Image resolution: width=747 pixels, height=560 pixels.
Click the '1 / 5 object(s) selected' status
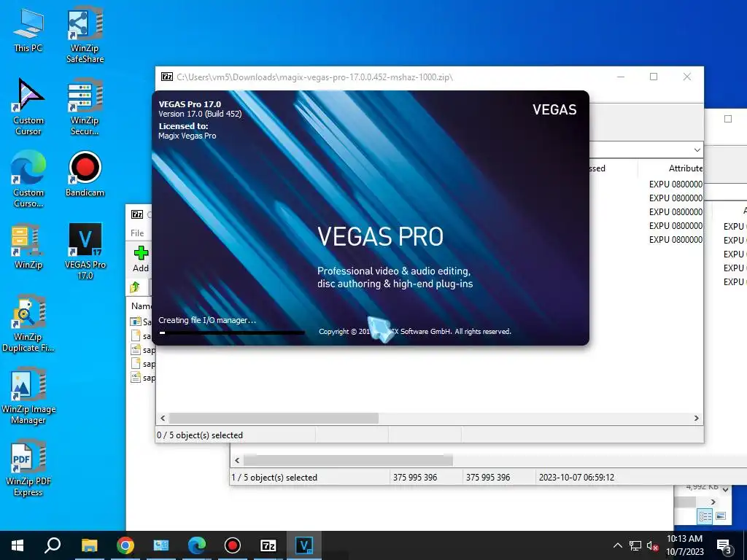[274, 477]
